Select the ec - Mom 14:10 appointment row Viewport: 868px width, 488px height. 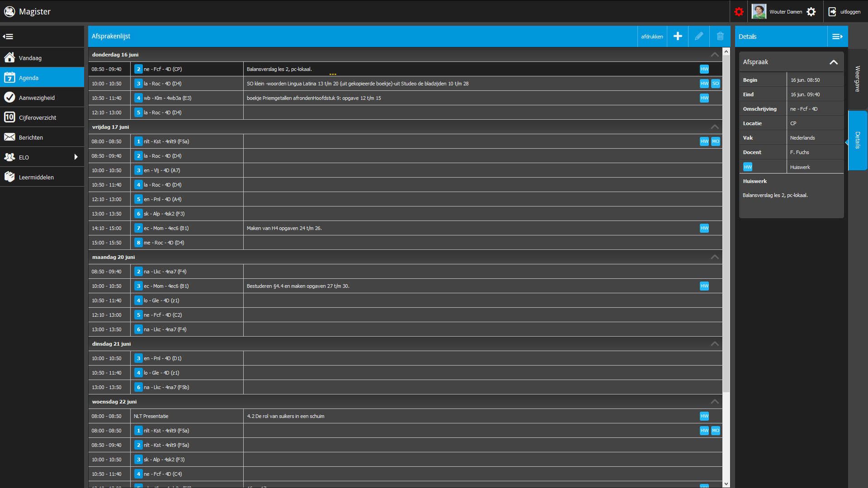(x=405, y=228)
